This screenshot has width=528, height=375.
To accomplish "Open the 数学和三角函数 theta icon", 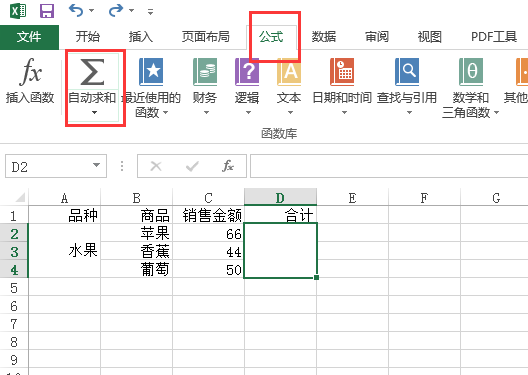I will coord(471,72).
